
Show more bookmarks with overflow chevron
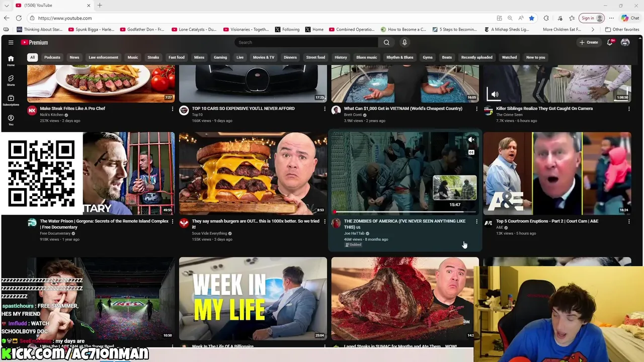tap(592, 30)
